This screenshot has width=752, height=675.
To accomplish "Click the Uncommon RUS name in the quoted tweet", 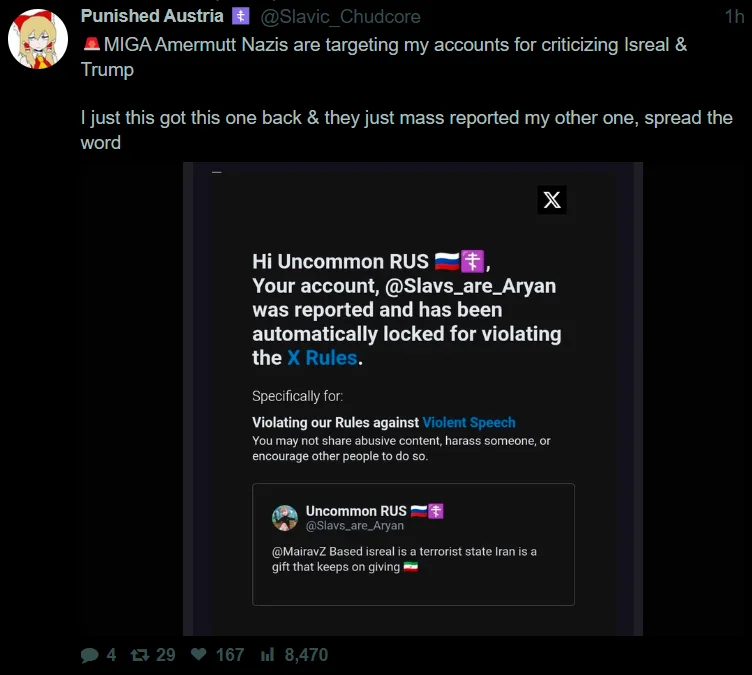I will click(x=355, y=511).
